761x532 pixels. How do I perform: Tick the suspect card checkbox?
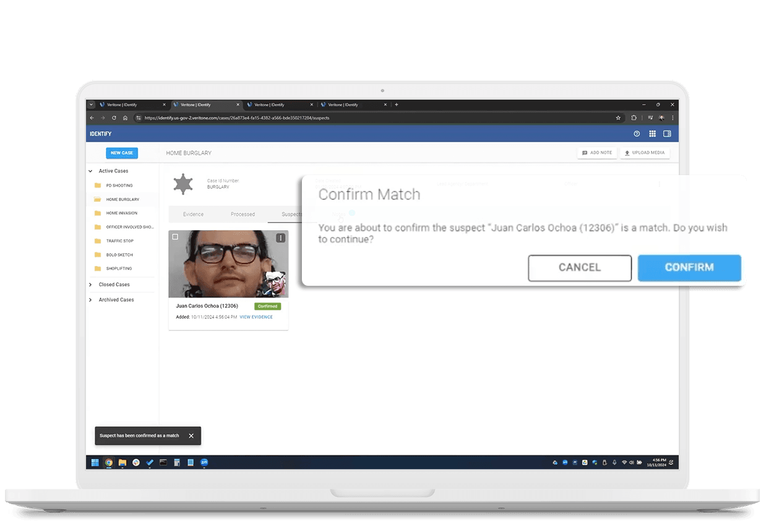point(175,237)
